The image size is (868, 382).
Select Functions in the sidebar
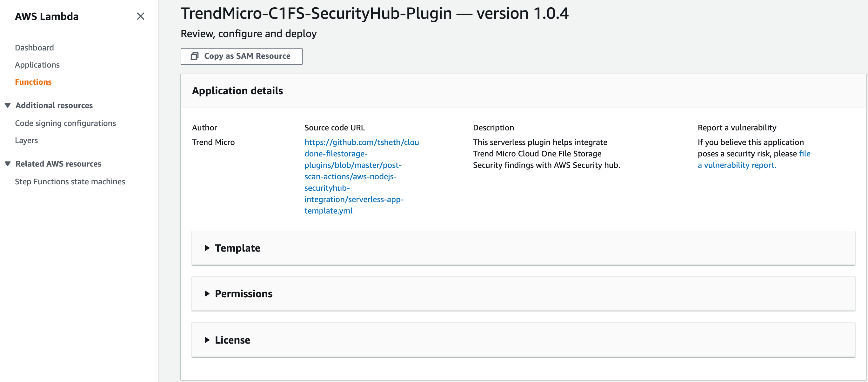point(33,82)
